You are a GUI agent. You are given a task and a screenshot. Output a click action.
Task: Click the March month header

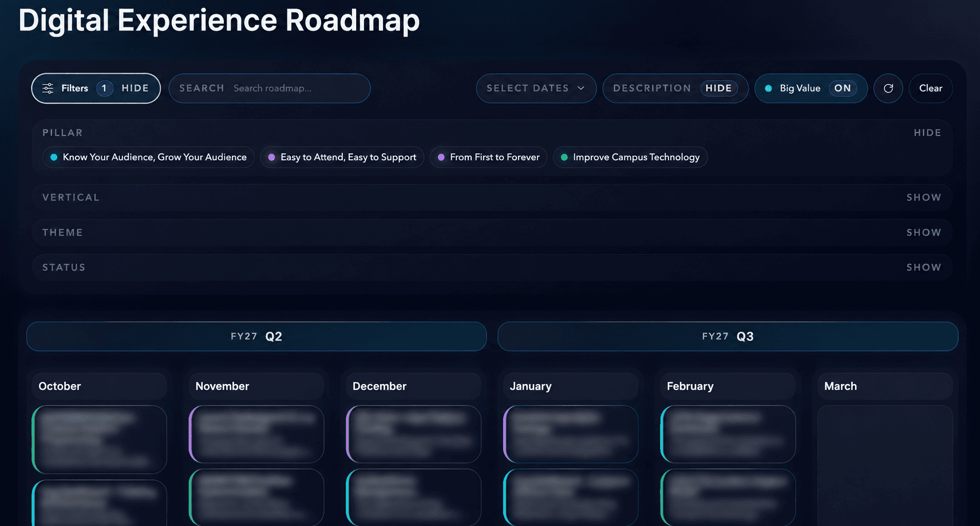pos(886,386)
